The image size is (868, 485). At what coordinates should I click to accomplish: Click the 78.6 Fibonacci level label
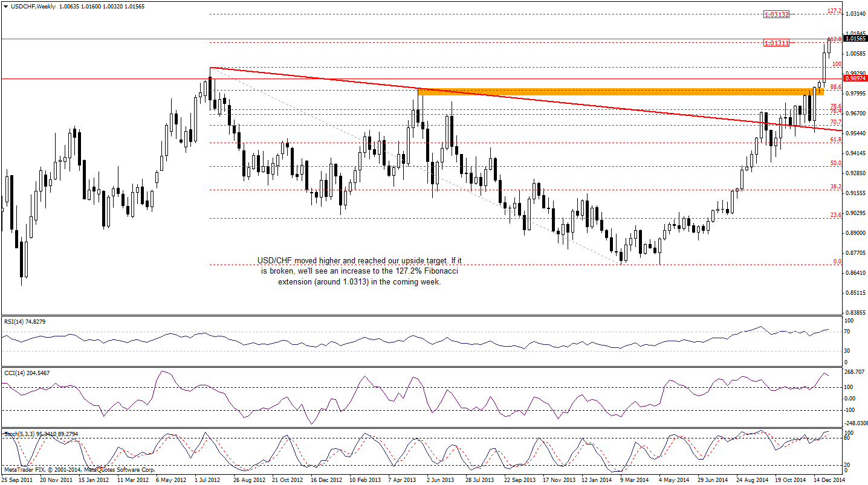click(x=836, y=106)
